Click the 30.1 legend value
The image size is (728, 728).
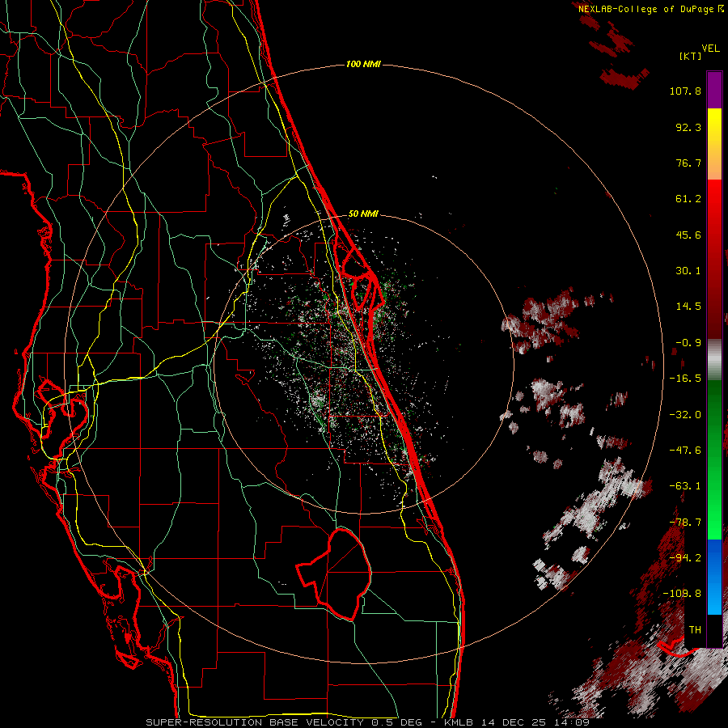[688, 271]
